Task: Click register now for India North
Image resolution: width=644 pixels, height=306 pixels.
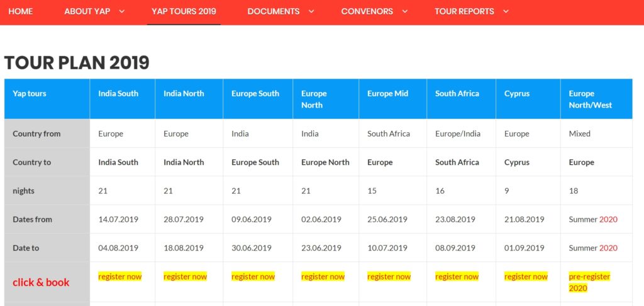Action: 186,277
